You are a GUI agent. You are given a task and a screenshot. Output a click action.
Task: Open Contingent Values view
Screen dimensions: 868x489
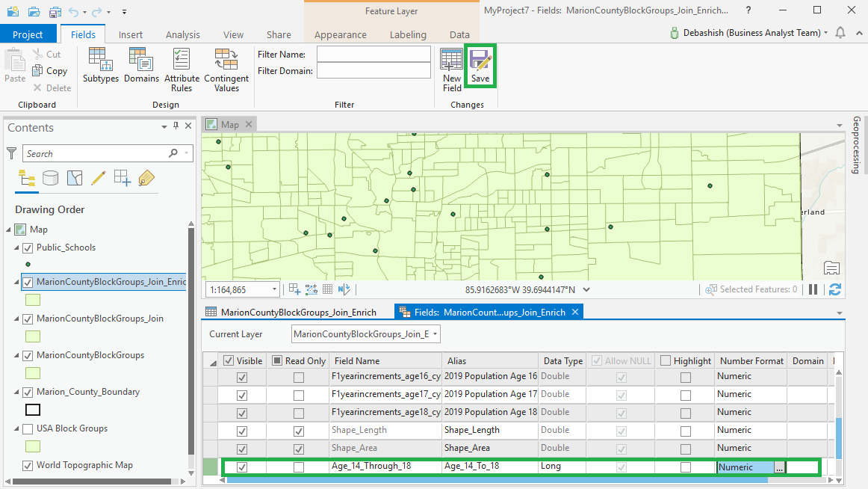pos(226,69)
